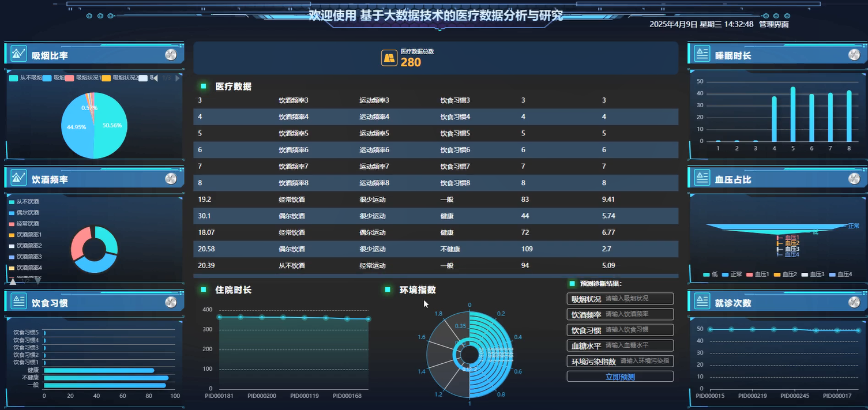This screenshot has width=868, height=410.
Task: Click the list icon beside 睡眠时长
Action: pos(702,54)
